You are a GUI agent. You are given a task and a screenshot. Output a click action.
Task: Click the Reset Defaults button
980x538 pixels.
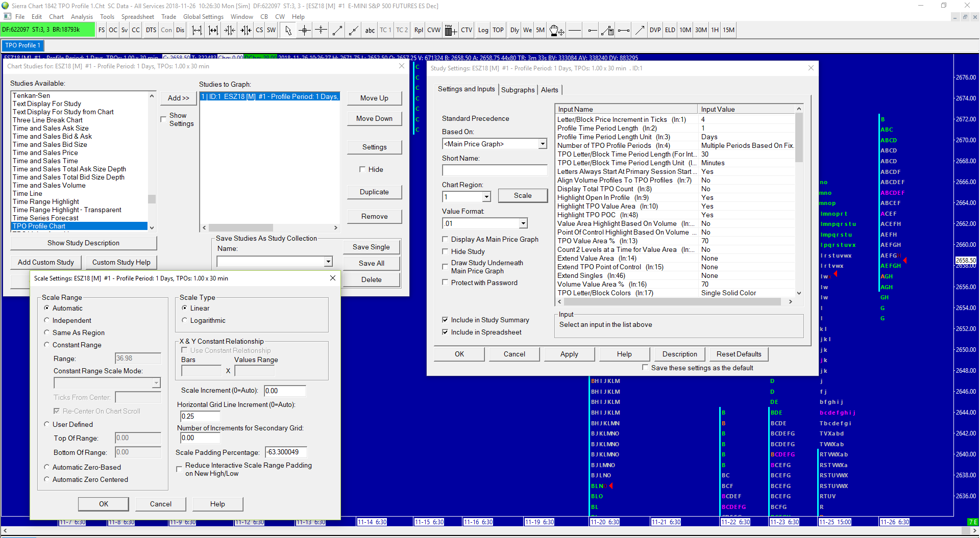point(738,354)
